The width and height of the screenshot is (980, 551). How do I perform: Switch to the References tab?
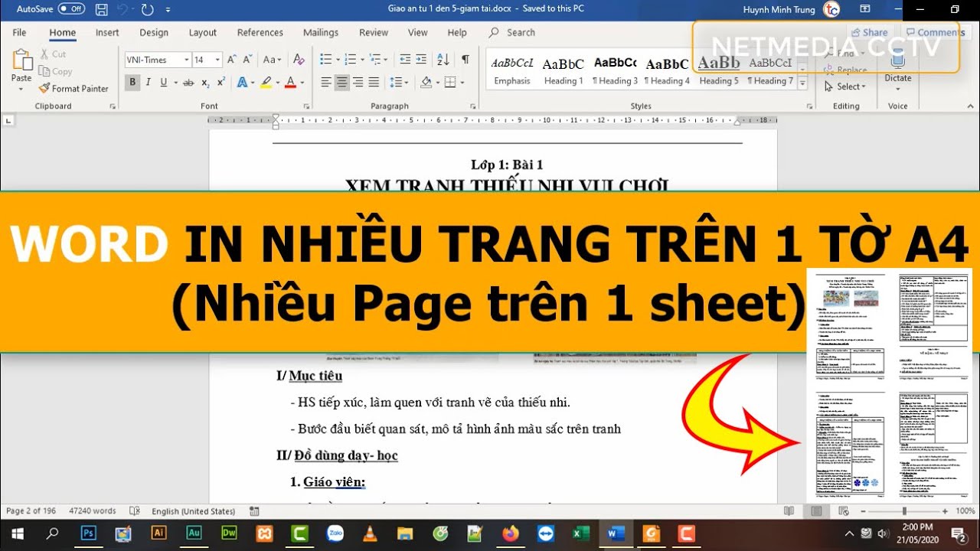click(260, 32)
